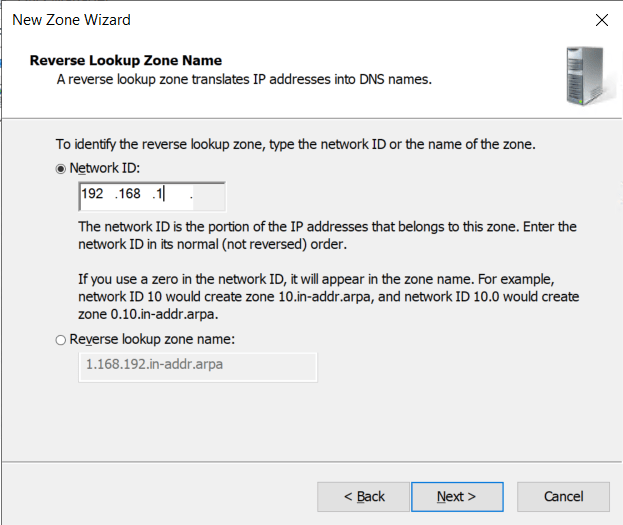This screenshot has height=525, width=623.
Task: Proceed by pressing the Next button
Action: [456, 496]
